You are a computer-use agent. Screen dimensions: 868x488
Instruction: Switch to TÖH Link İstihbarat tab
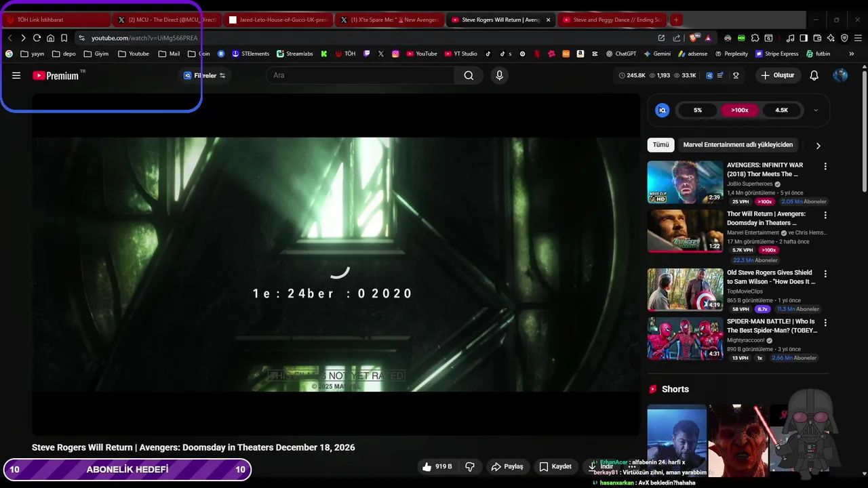pos(57,20)
